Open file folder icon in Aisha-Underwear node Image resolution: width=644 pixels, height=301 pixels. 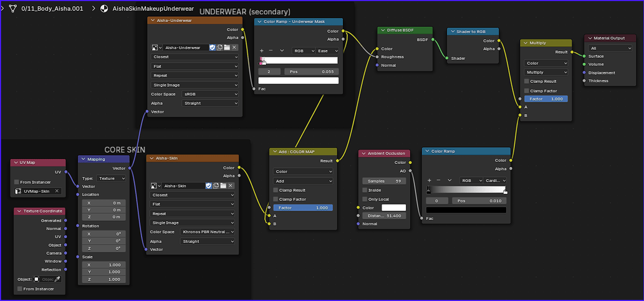click(x=227, y=47)
